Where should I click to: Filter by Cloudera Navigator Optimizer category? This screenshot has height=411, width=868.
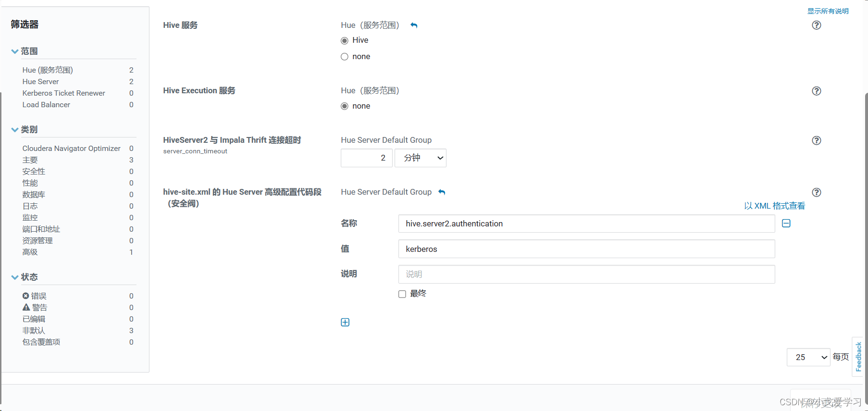click(x=71, y=149)
